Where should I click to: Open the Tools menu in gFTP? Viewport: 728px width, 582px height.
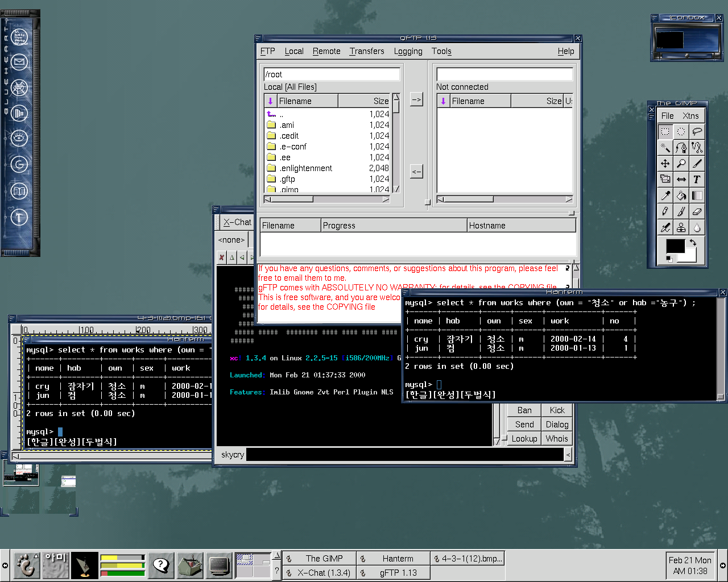point(441,51)
